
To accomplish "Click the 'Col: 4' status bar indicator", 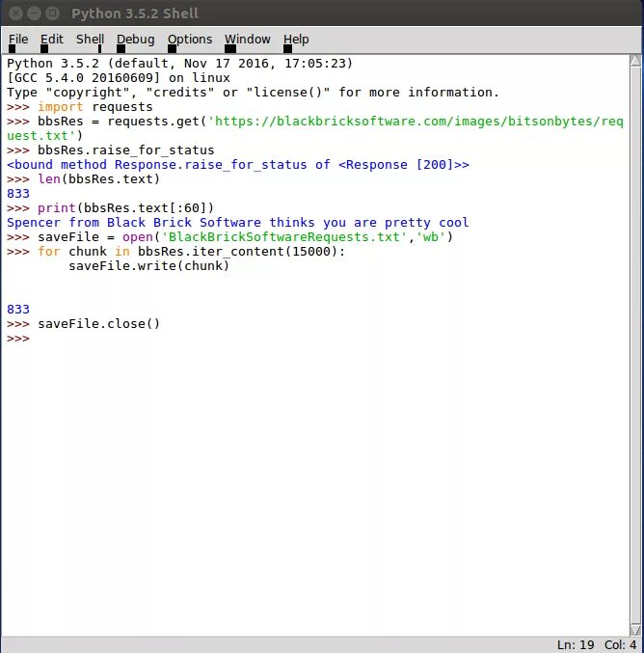I will (621, 644).
